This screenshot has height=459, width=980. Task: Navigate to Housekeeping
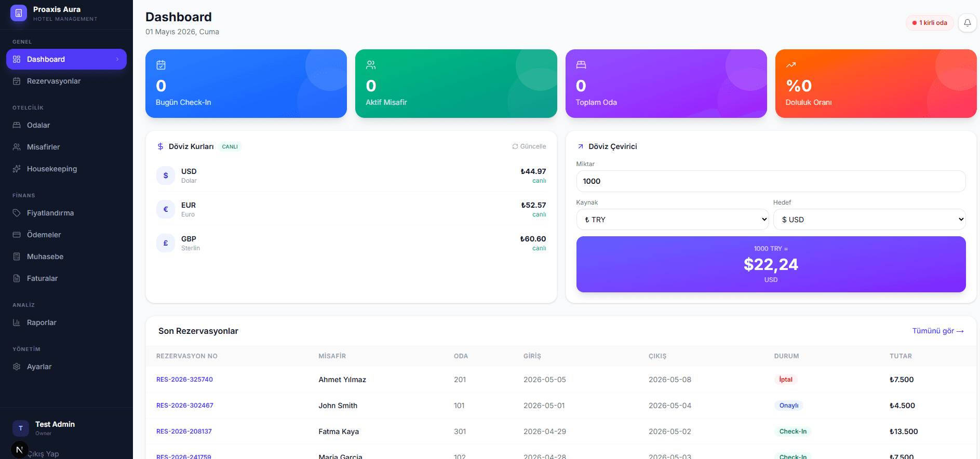(x=66, y=169)
